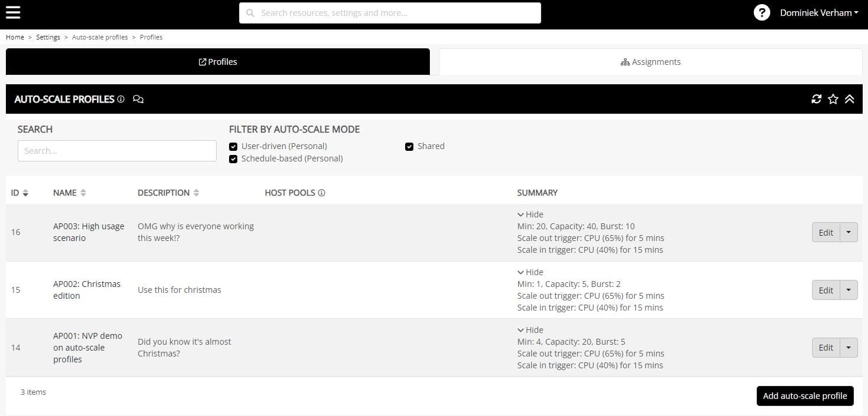The height and width of the screenshot is (416, 868).
Task: Click the Host Pools info icon
Action: click(322, 193)
